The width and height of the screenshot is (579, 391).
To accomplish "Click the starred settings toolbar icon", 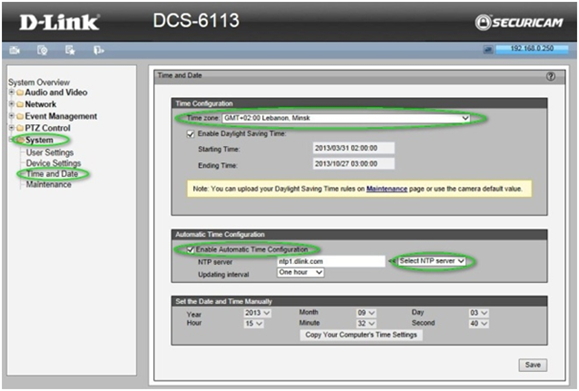I will point(70,50).
